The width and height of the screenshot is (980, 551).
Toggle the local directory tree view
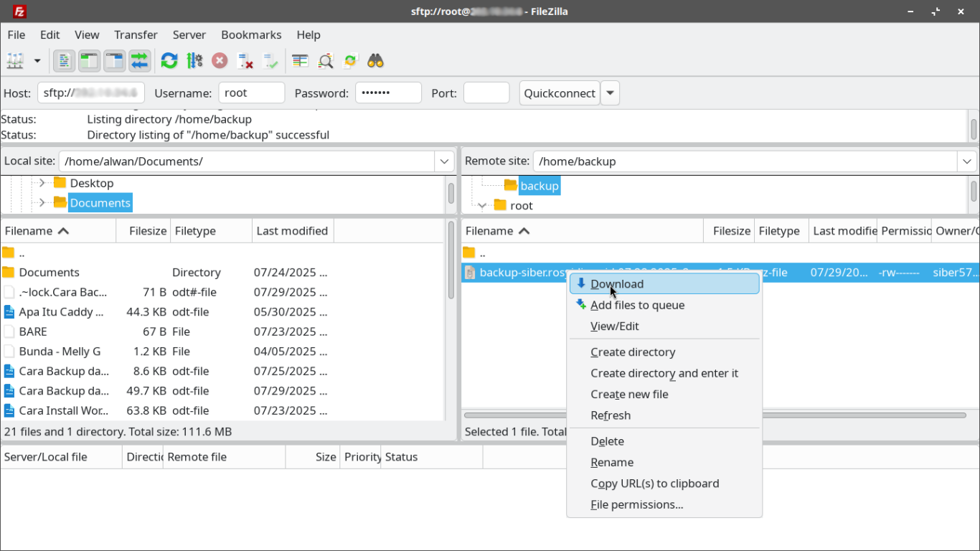coord(89,61)
